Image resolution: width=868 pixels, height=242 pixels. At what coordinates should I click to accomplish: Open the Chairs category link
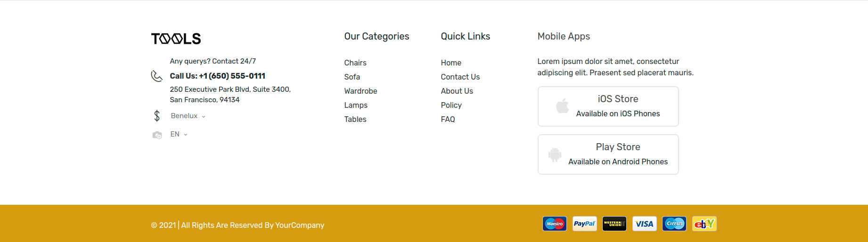coord(355,63)
